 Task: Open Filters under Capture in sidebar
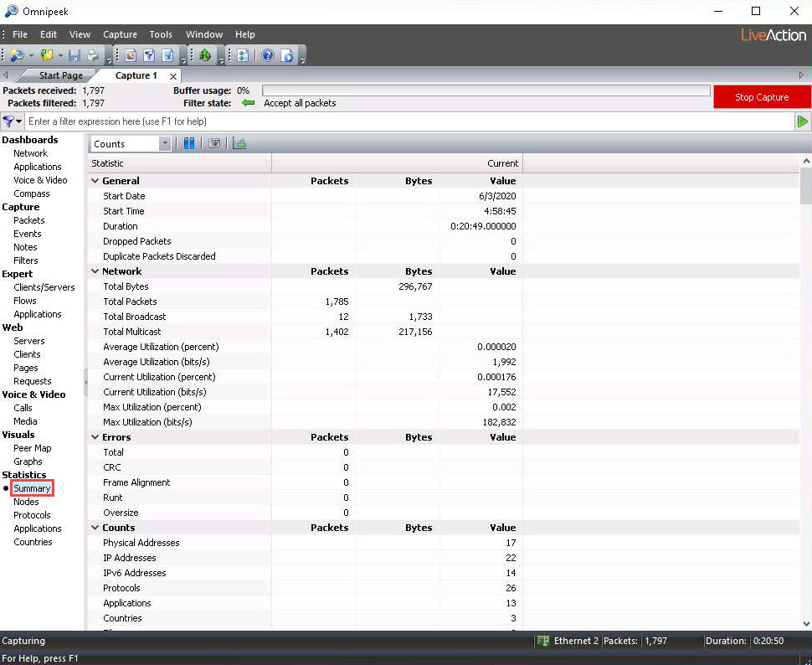[x=26, y=260]
